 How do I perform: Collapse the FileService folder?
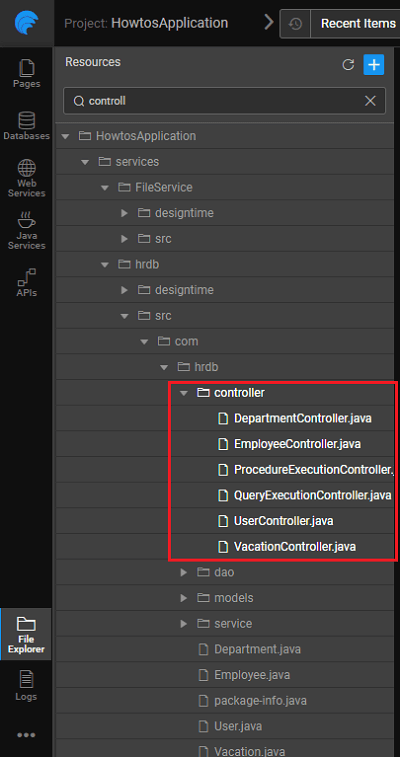[x=105, y=187]
